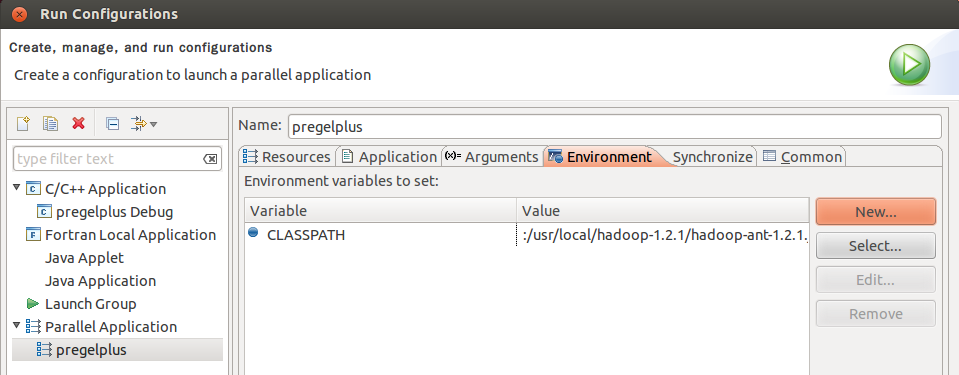
Task: Click the green Run icon
Action: click(x=909, y=64)
